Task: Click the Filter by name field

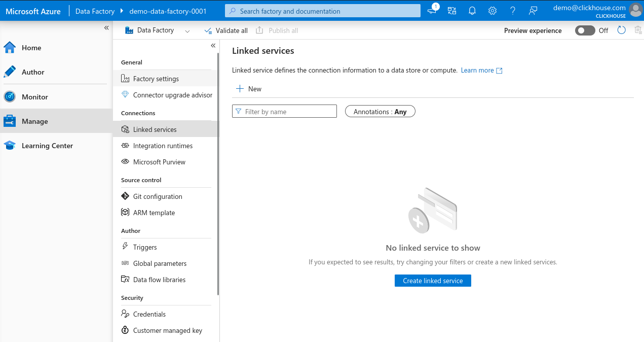Action: coord(284,111)
